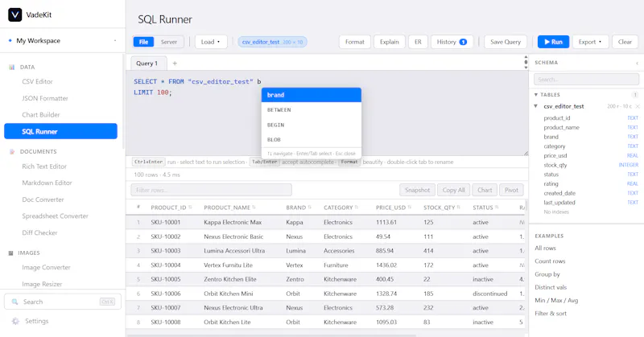Load the 'Distinct vals' example
644x337 pixels.
tap(551, 287)
